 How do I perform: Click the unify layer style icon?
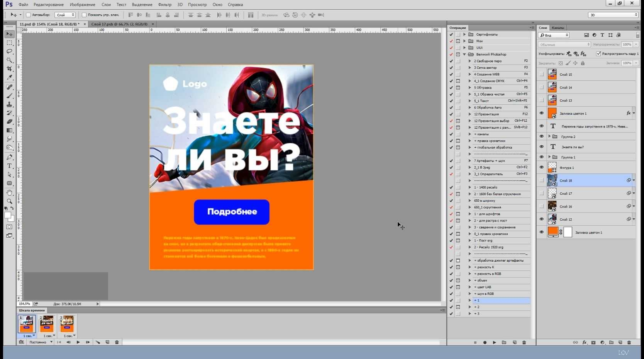coord(583,54)
